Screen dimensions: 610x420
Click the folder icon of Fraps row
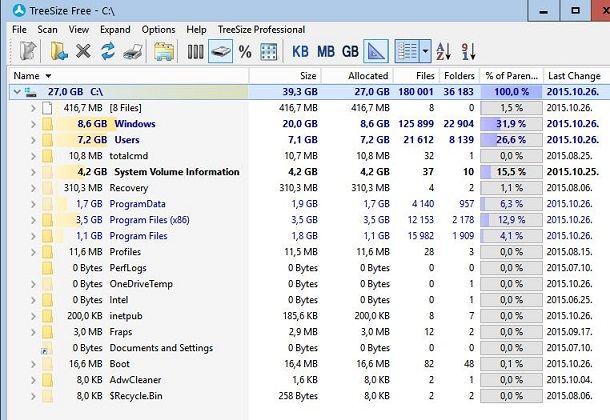point(47,332)
